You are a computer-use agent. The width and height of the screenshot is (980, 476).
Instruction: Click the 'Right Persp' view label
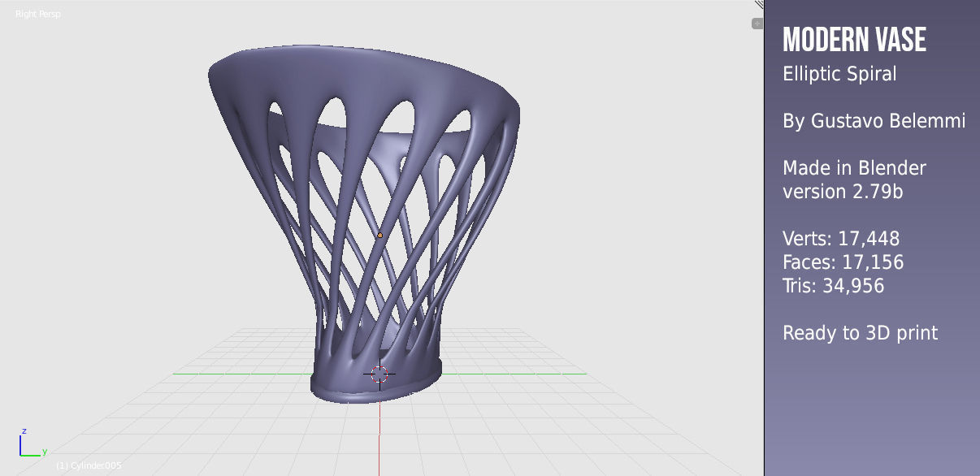pyautogui.click(x=38, y=14)
